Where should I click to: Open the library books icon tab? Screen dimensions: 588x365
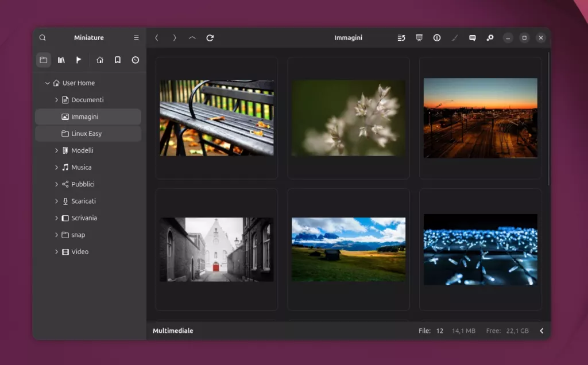[x=61, y=60]
